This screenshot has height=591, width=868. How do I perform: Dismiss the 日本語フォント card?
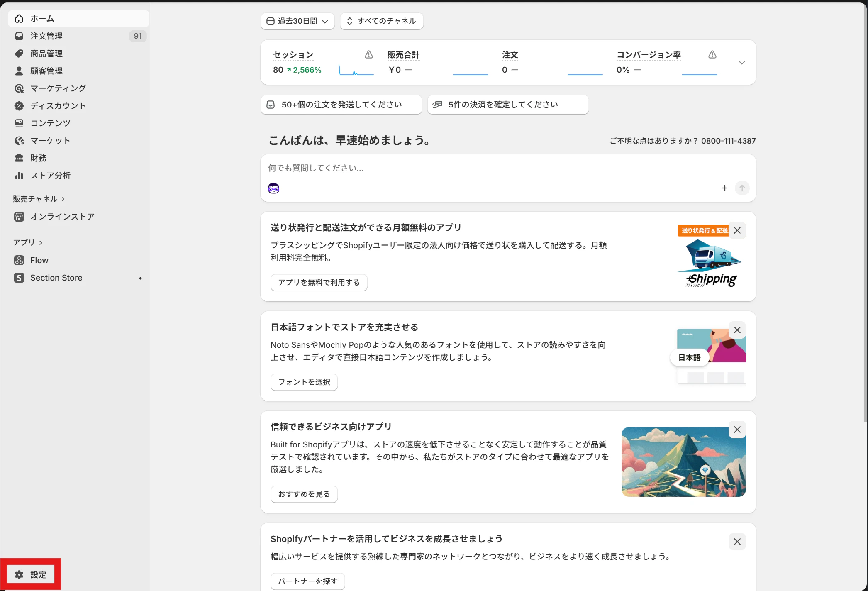tap(737, 330)
